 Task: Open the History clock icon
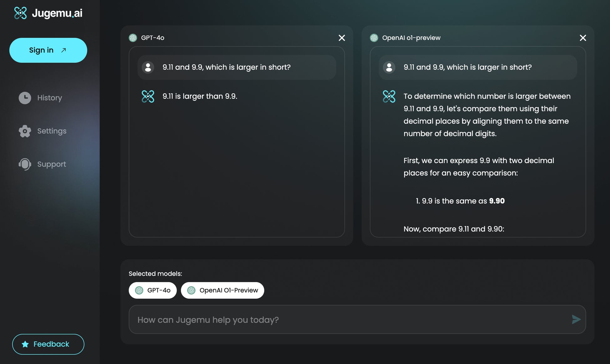[x=25, y=98]
